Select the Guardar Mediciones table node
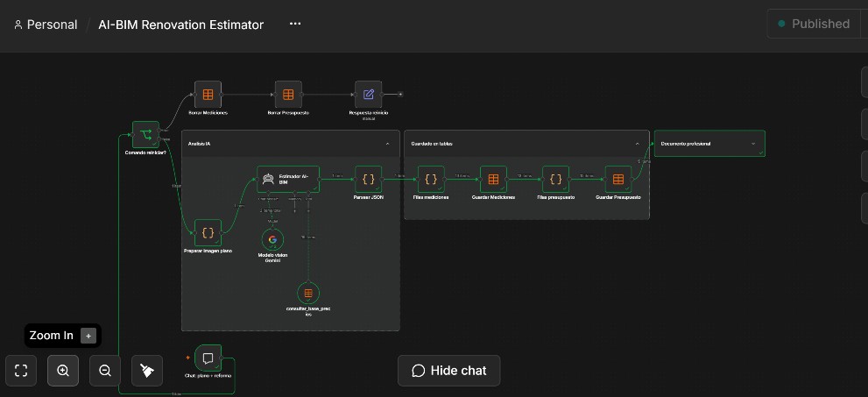The width and height of the screenshot is (868, 397). pos(493,180)
